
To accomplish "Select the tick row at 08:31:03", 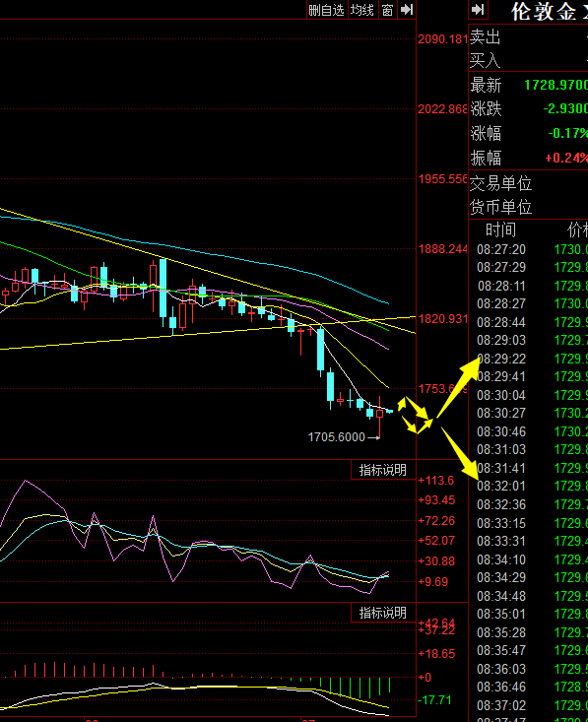I will (x=528, y=449).
